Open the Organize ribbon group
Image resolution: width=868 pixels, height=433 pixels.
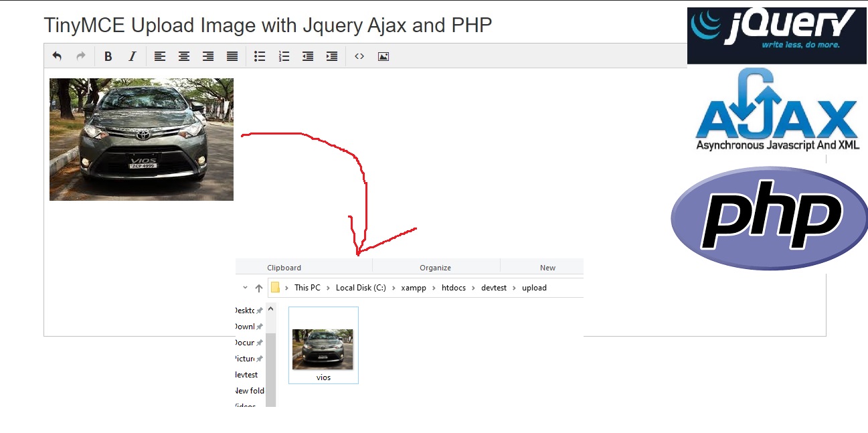(436, 267)
